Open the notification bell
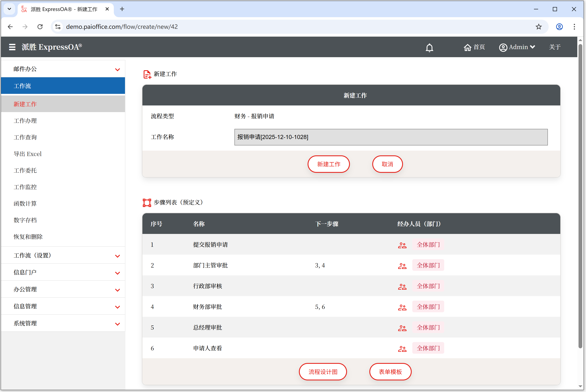This screenshot has width=586, height=392. (x=429, y=47)
